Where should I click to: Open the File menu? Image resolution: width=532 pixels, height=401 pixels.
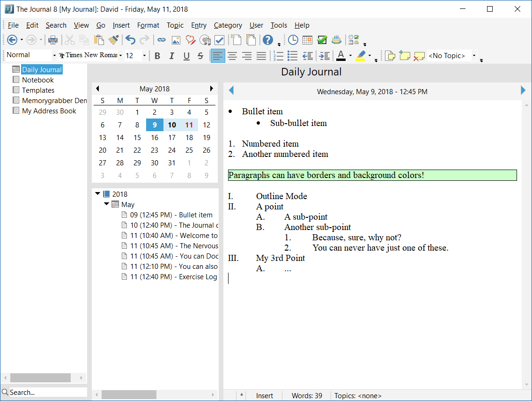13,25
